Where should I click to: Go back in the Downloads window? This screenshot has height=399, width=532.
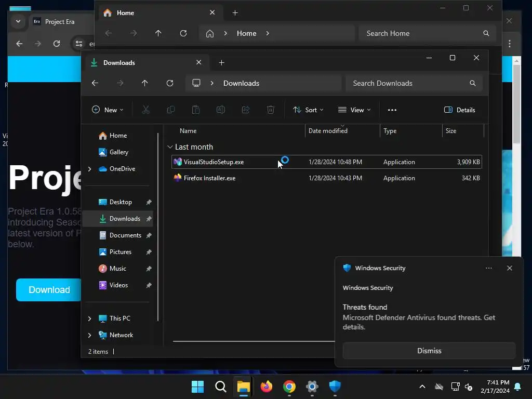click(x=95, y=83)
